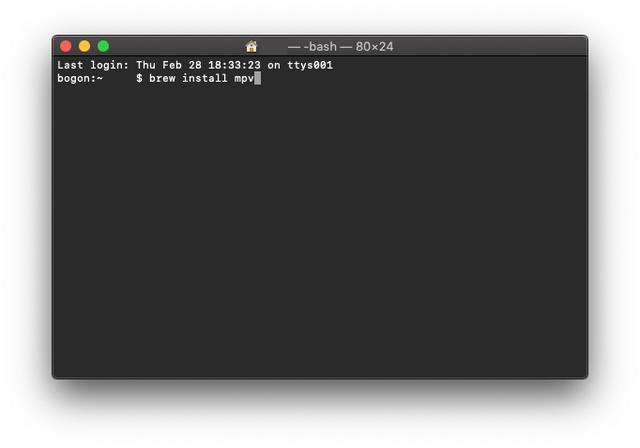Click the -bash — 80×24 window title
Viewport: 640px width, 448px height.
340,47
